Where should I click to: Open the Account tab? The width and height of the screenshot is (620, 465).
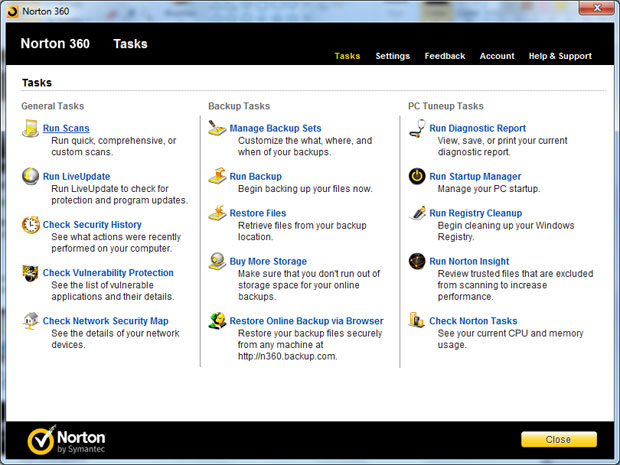tap(497, 56)
